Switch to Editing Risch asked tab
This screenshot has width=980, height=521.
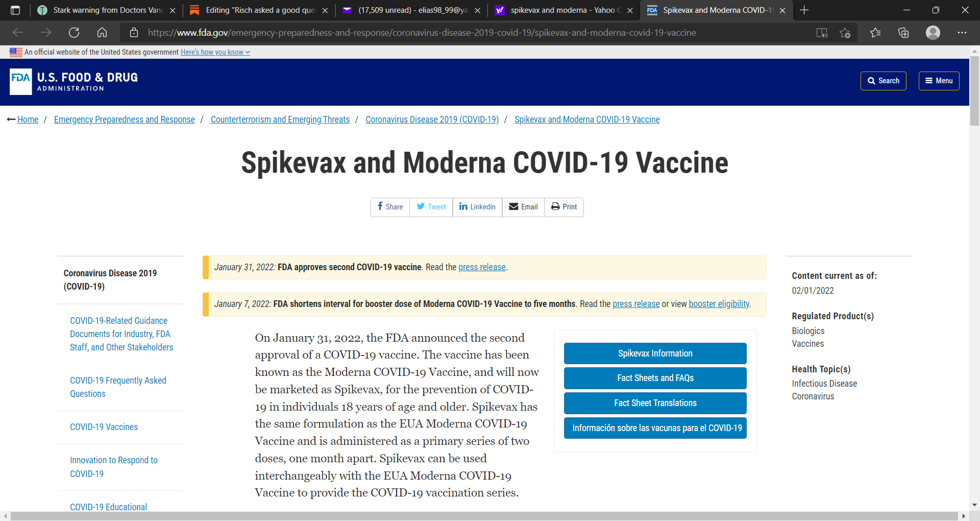259,10
